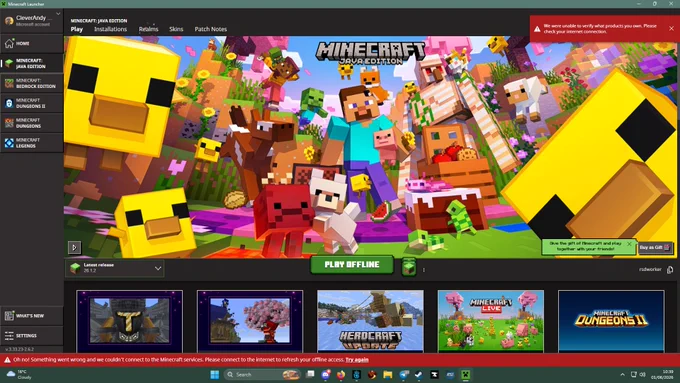The image size is (680, 383).
Task: Click the warning icon in red notification
Action: [x=537, y=29]
